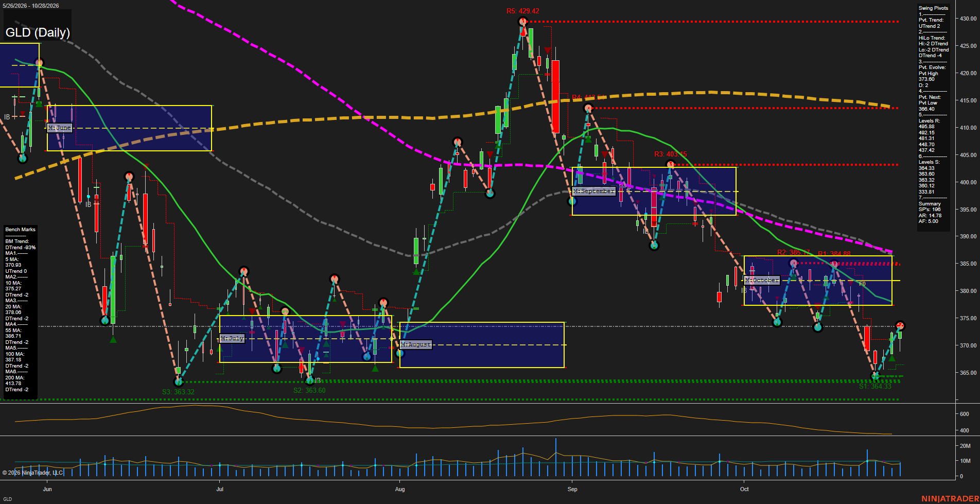Select the M:September monthly range label
Image resolution: width=980 pixels, height=504 pixels.
(594, 191)
